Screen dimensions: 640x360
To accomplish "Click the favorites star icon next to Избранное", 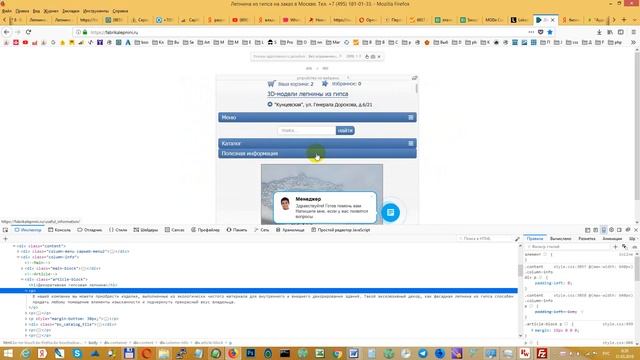I will 324,83.
